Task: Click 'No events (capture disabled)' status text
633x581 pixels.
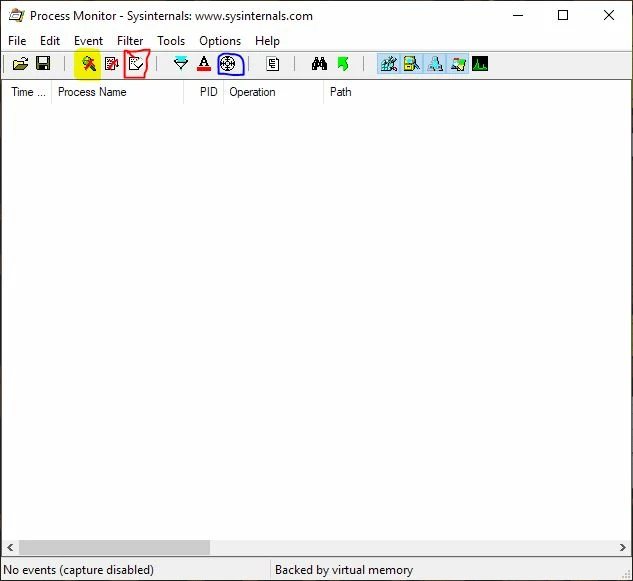Action: tap(79, 570)
